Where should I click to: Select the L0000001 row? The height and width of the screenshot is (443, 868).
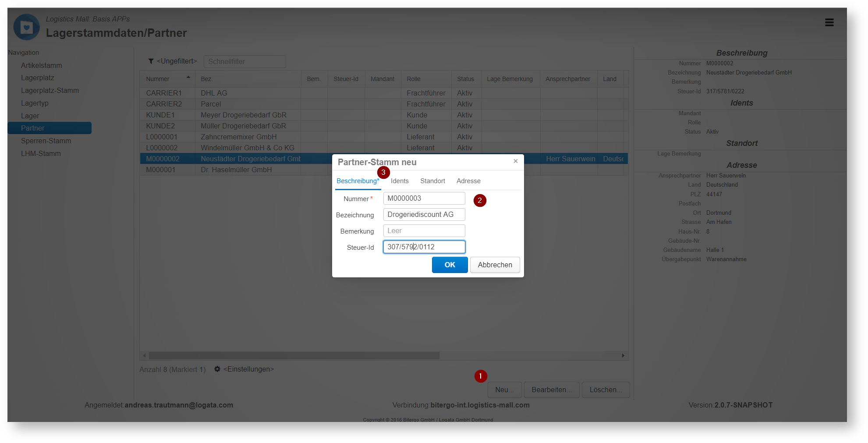pyautogui.click(x=384, y=137)
